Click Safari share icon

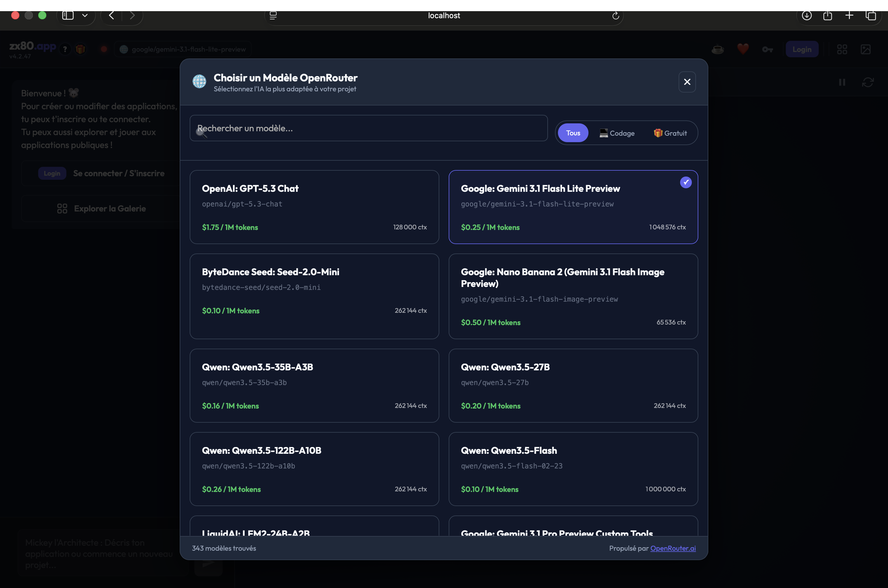click(828, 15)
